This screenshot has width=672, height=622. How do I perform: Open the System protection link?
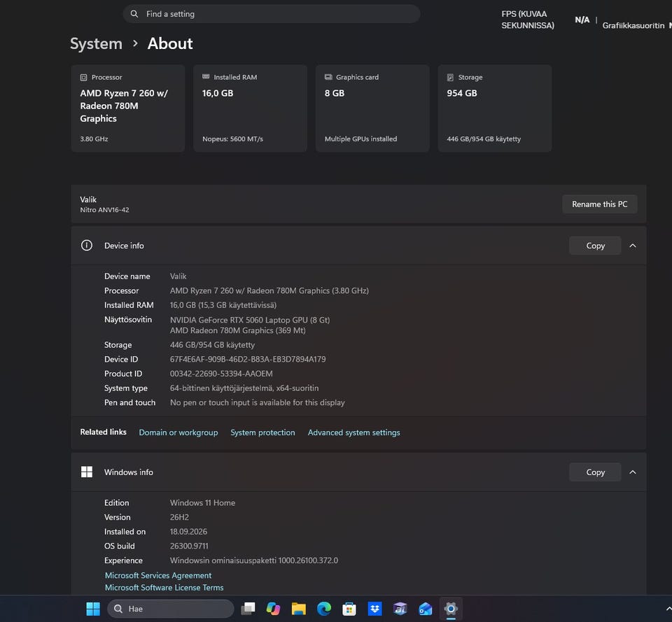coord(262,432)
